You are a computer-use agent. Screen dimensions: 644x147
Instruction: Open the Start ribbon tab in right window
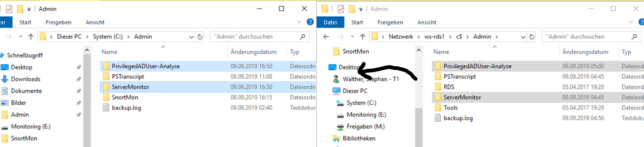(x=357, y=23)
